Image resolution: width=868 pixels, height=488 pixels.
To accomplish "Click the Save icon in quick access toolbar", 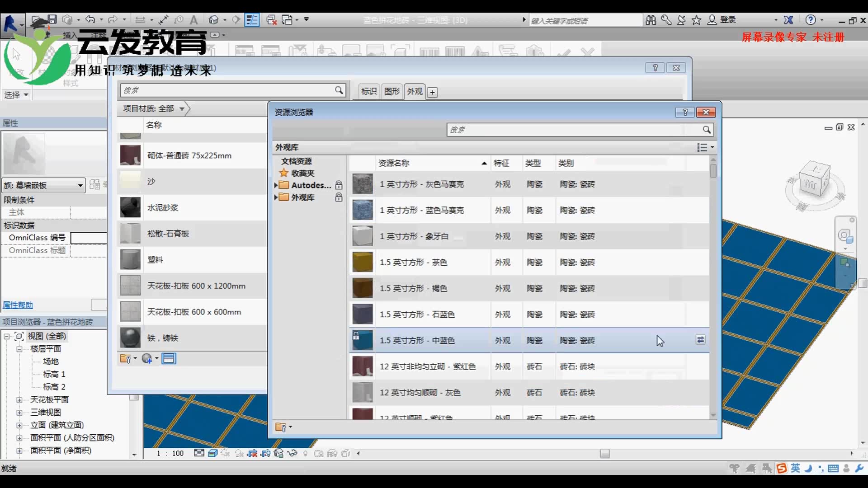I will coord(52,19).
